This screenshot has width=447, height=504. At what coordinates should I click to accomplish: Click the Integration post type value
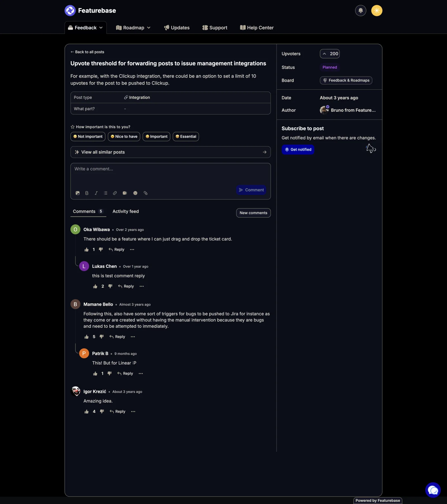pyautogui.click(x=137, y=97)
